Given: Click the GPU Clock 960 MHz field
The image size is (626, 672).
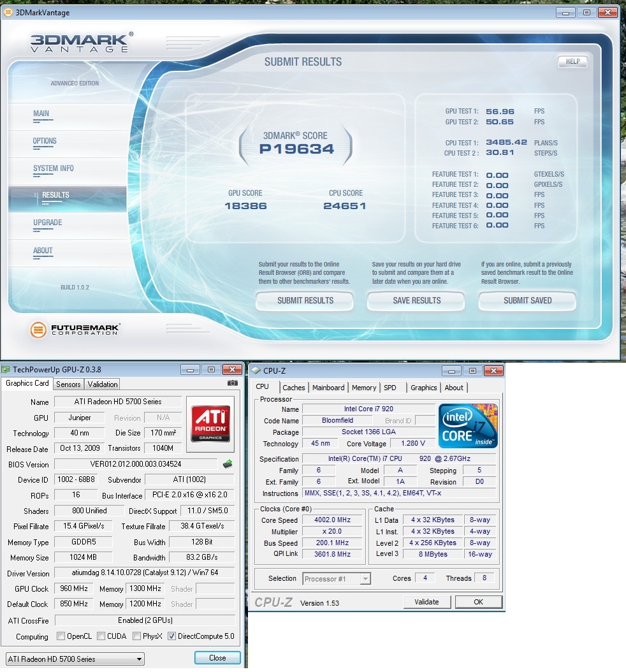Looking at the screenshot, I should (74, 588).
